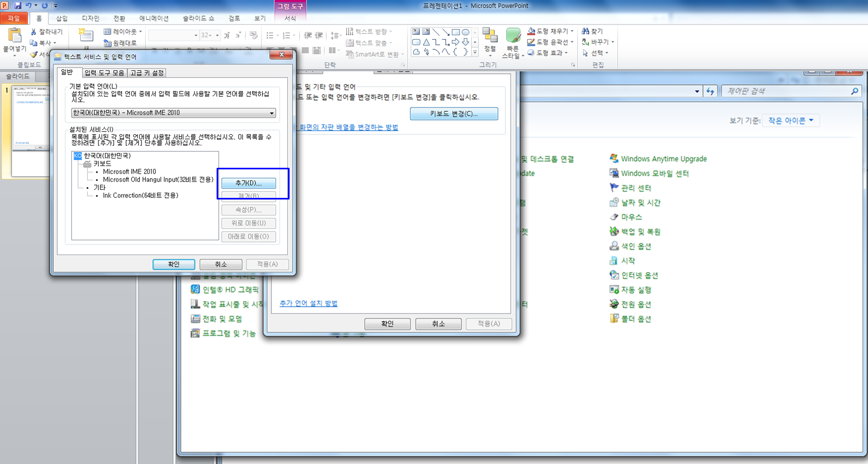Click the Shape Effects (도형 효과) icon

click(x=531, y=53)
